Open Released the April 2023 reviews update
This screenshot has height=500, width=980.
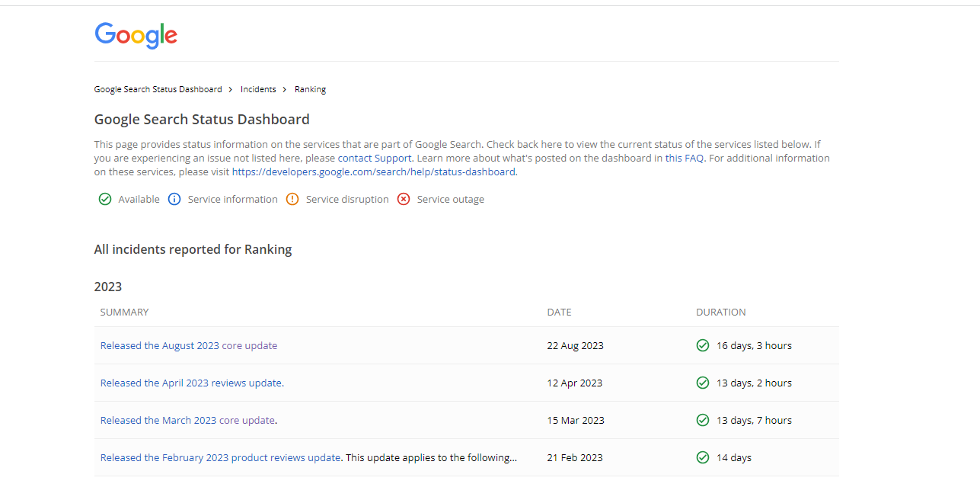click(x=192, y=383)
